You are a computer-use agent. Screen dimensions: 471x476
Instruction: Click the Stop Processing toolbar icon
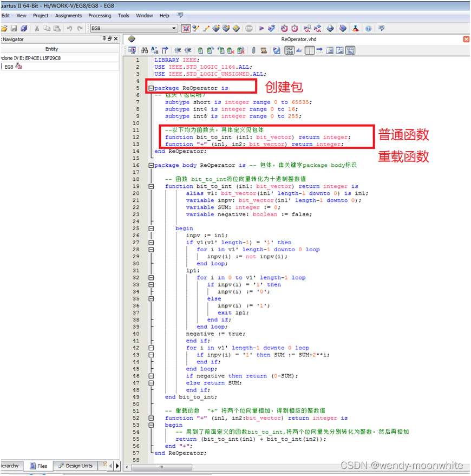249,28
